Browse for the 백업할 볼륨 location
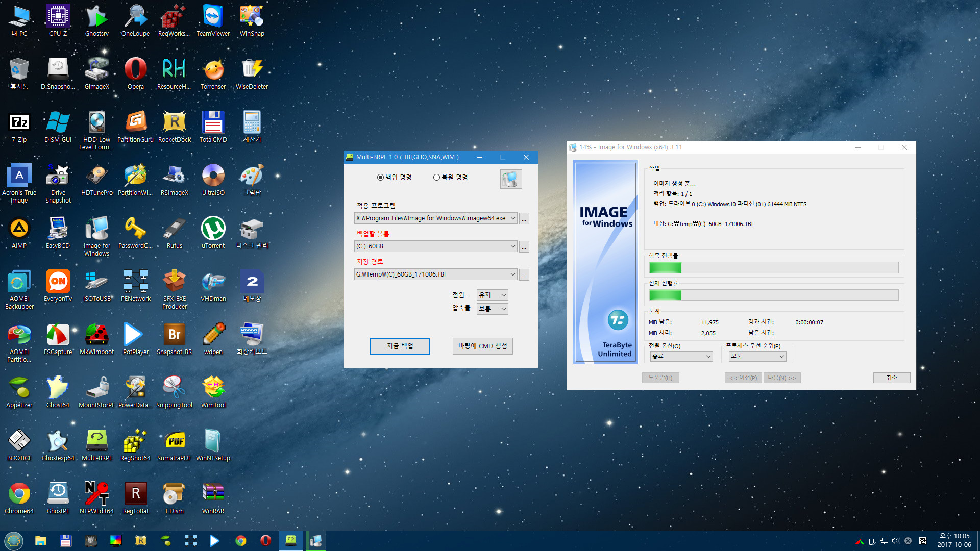 524,247
